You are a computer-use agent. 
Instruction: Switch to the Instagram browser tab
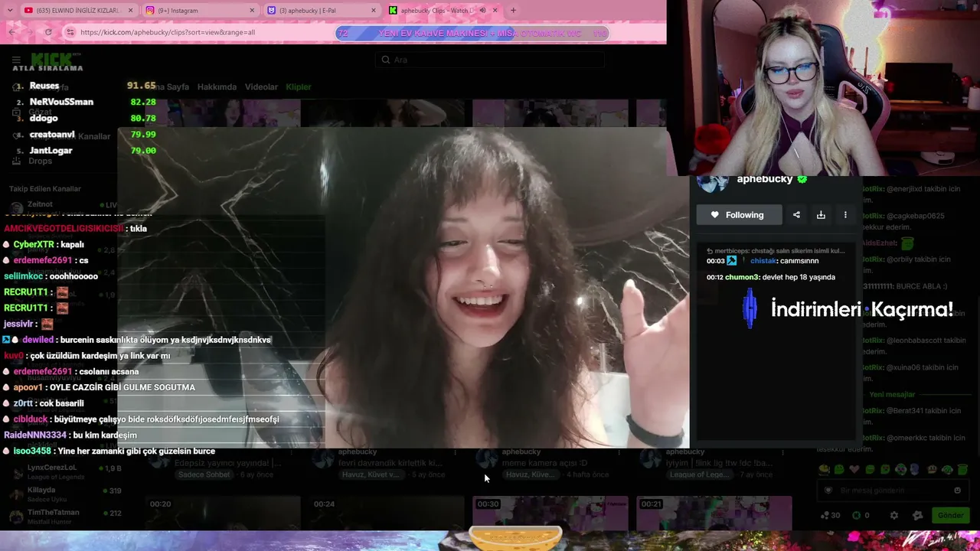point(200,11)
